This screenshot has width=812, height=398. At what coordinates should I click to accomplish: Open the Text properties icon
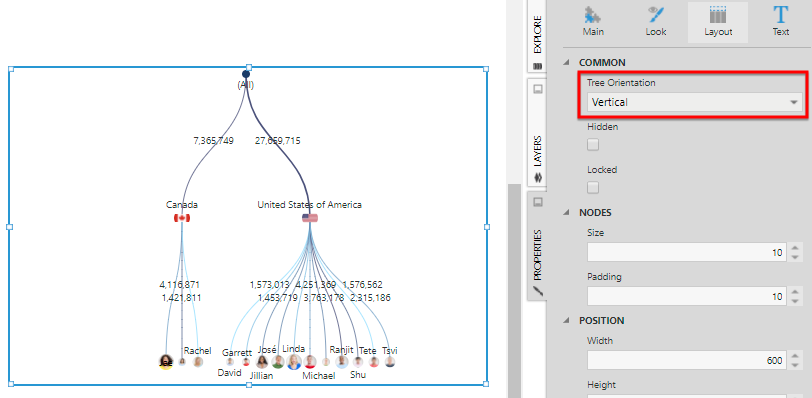(780, 15)
